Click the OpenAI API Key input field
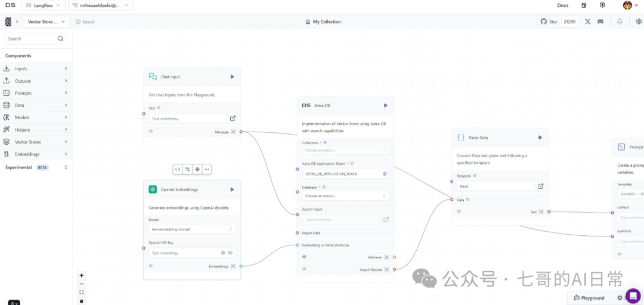The image size is (644, 305). (x=192, y=253)
